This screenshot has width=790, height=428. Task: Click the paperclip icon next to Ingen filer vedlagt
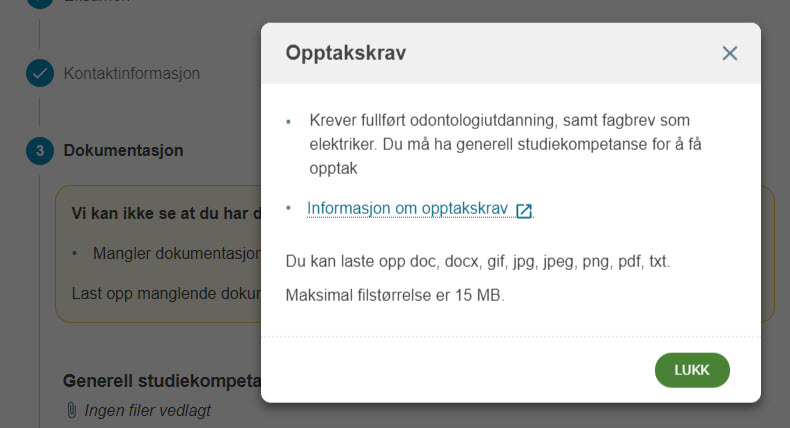72,410
